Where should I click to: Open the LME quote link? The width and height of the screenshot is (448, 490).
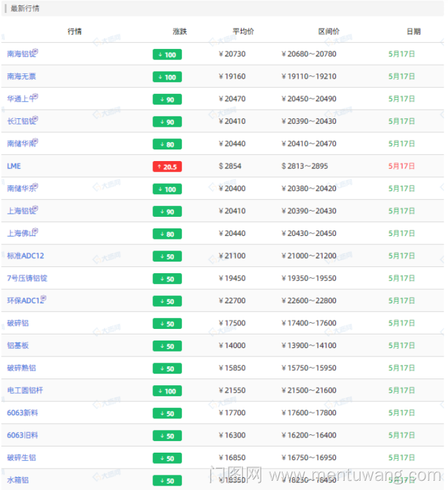pyautogui.click(x=14, y=166)
